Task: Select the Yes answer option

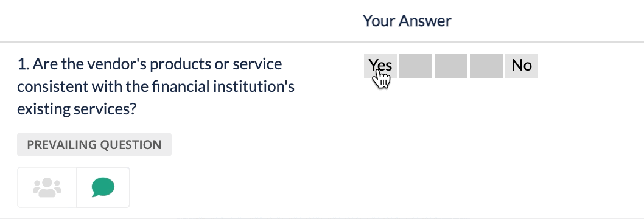Action: [x=380, y=66]
